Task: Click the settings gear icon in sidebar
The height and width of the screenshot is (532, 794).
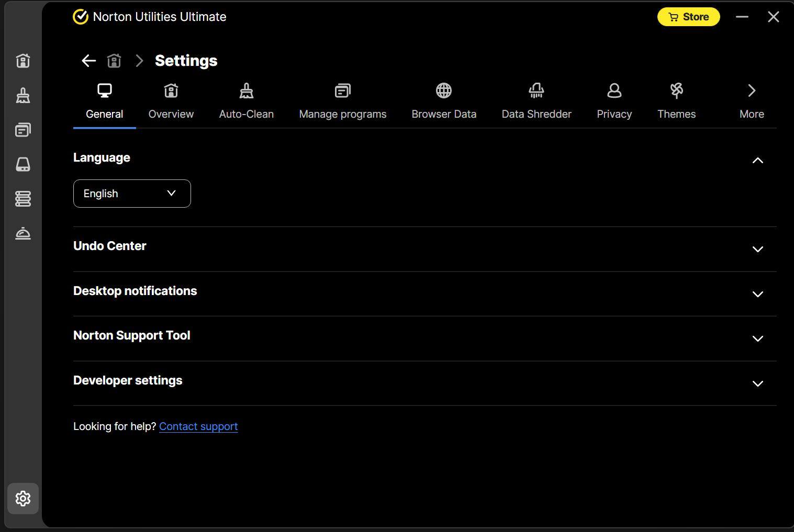Action: coord(23,499)
